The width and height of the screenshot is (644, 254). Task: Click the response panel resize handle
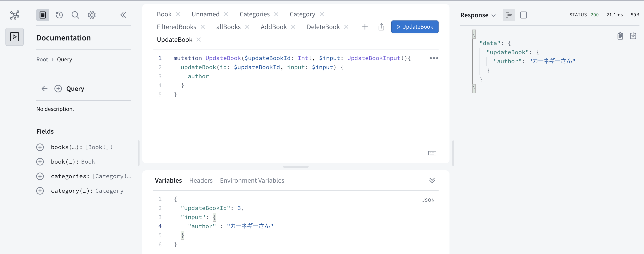pos(453,153)
